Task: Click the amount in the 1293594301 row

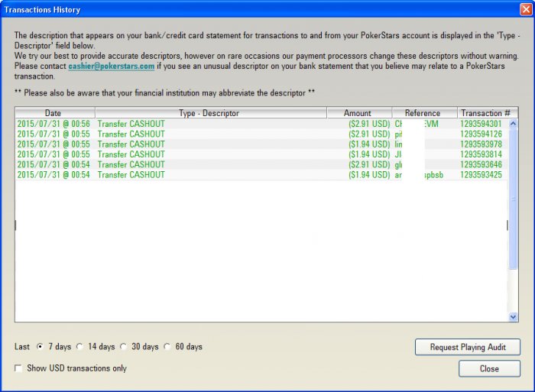Action: coord(369,124)
